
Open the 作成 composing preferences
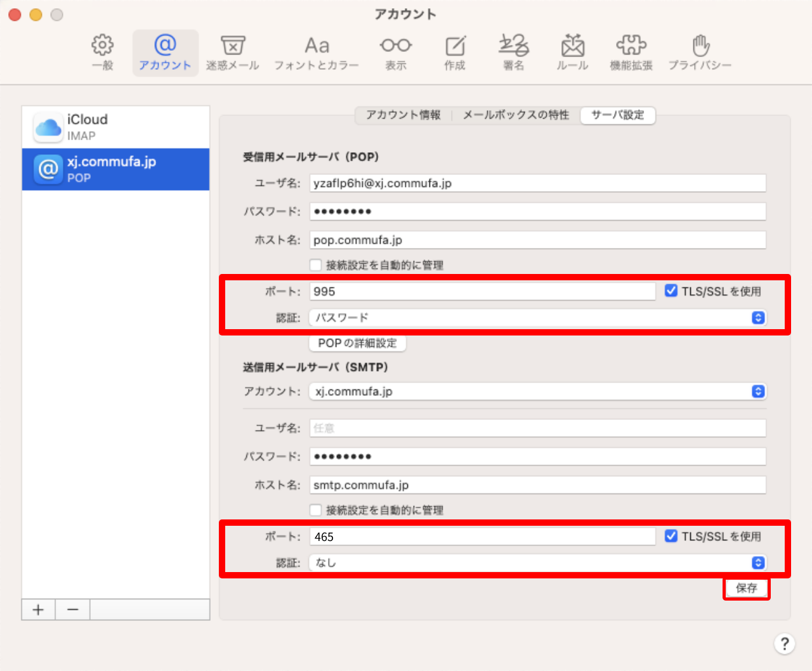point(455,53)
